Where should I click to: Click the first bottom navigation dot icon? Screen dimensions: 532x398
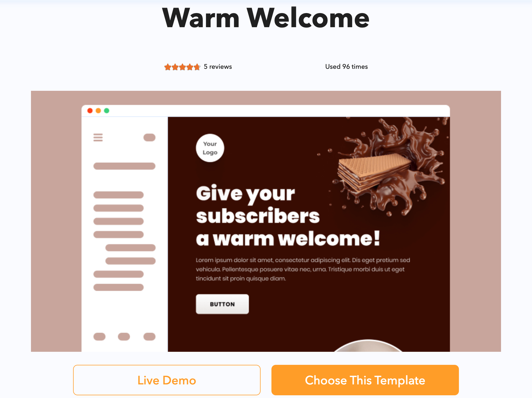[x=99, y=337]
